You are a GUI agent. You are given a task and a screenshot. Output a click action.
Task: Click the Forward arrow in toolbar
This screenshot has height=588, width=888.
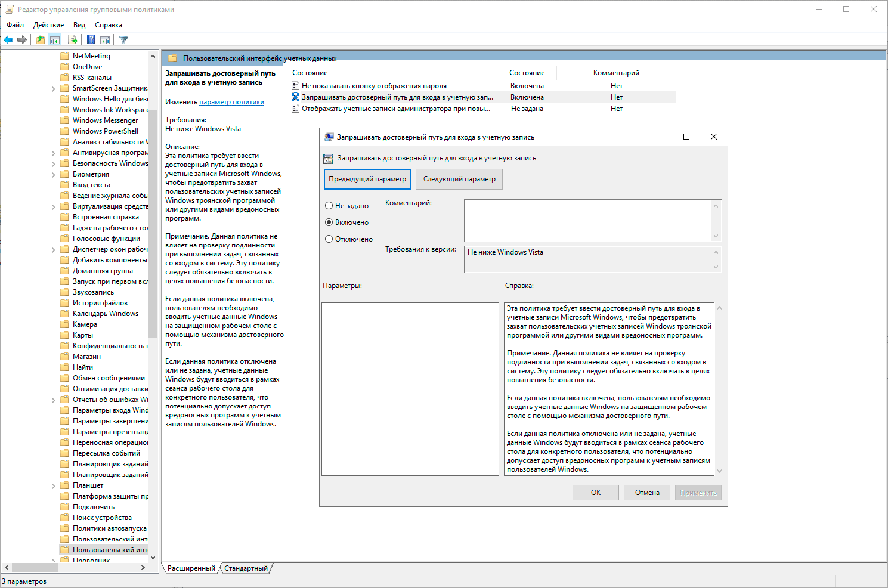click(22, 40)
